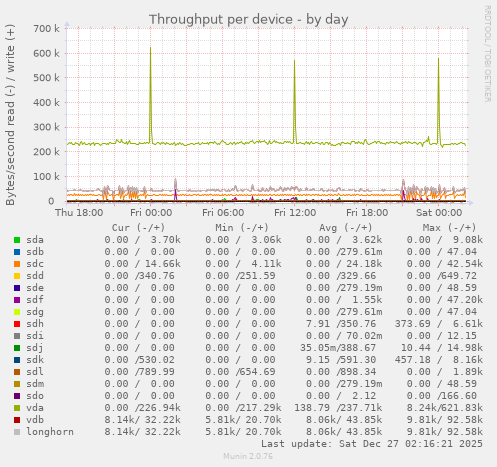The image size is (497, 467).
Task: Click the 'vda' device label
Action: (x=35, y=408)
